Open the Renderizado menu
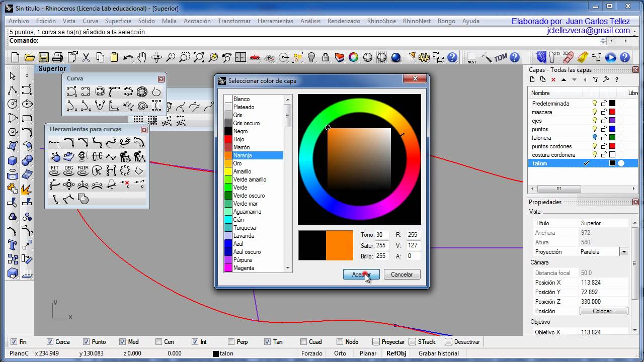This screenshot has width=644, height=362. pyautogui.click(x=344, y=21)
